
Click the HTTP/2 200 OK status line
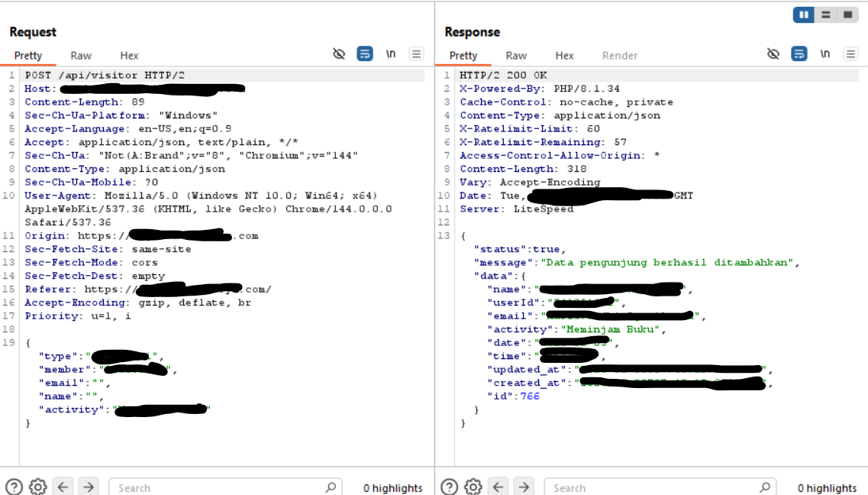pos(503,76)
